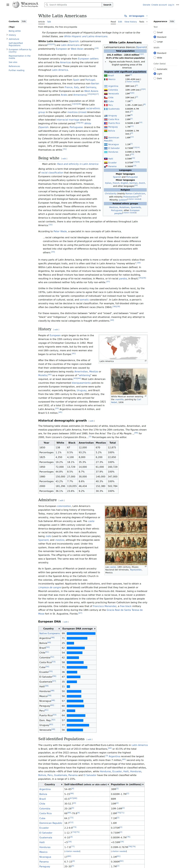186x868 pixels.
Task: Click the Mexico flag in the infobox
Action: click(106, 79)
